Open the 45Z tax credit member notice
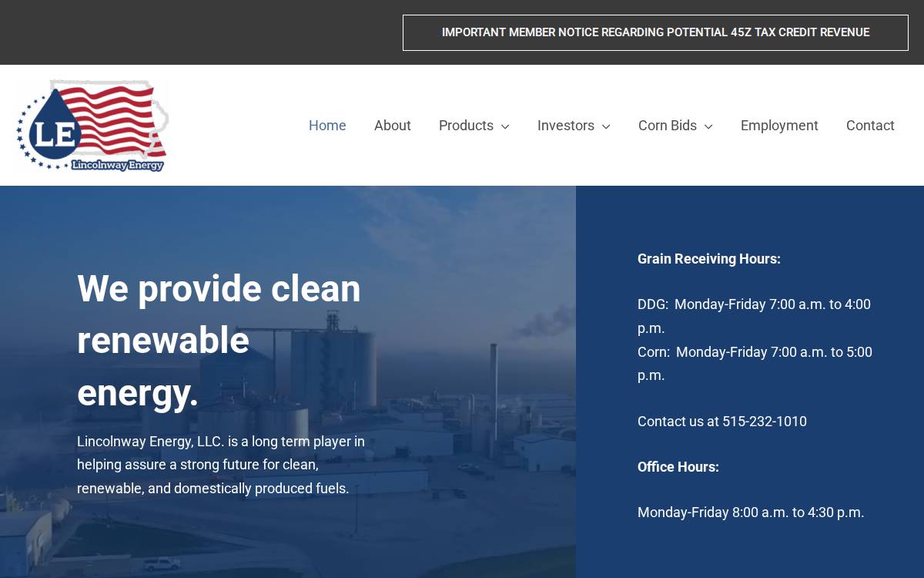The image size is (924, 578). coord(655,32)
